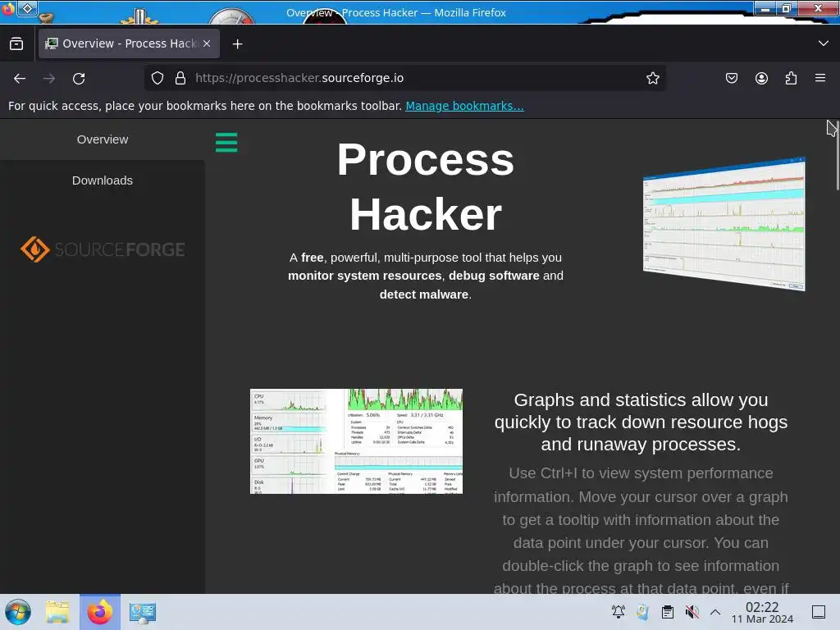The width and height of the screenshot is (840, 630).
Task: Expand the list all tabs dropdown
Action: click(824, 43)
